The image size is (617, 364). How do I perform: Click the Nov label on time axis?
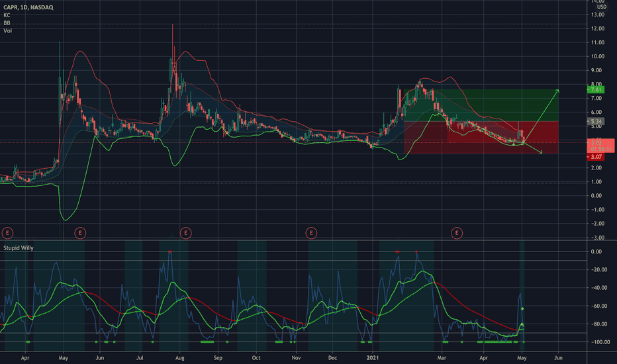tap(297, 357)
